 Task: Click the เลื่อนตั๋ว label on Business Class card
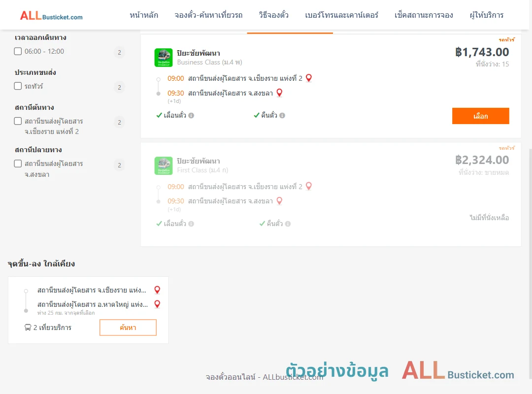(175, 115)
